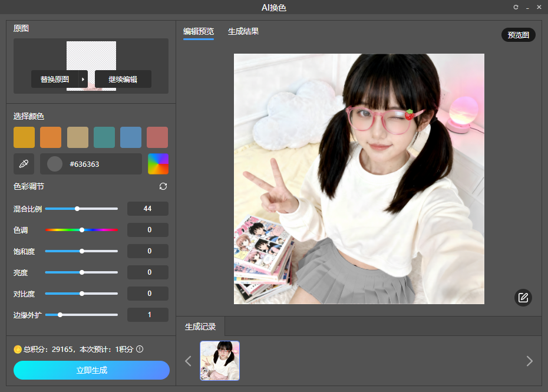Expand the 替换原图 dropdown arrow

coord(83,79)
